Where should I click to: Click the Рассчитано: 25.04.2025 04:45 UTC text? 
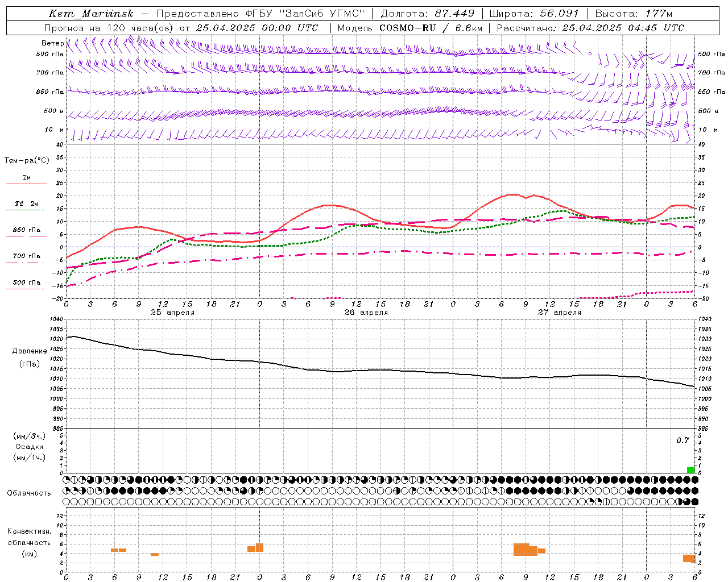[x=590, y=28]
